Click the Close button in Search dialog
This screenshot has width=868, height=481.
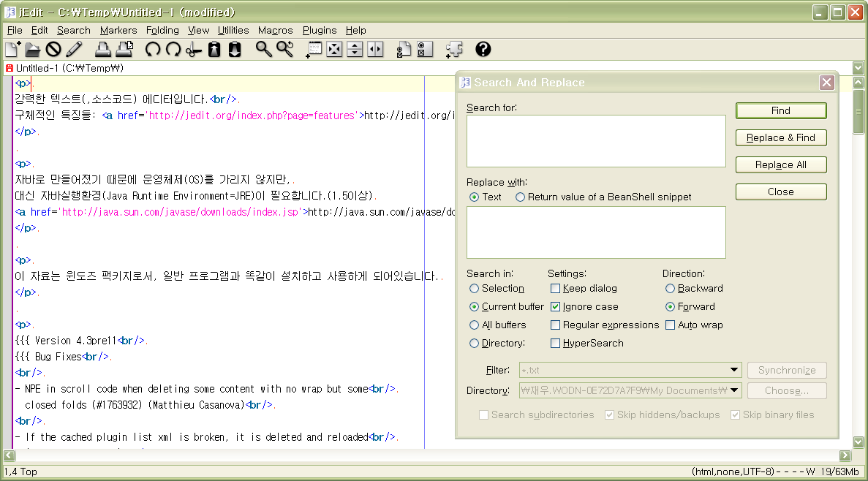coord(781,192)
